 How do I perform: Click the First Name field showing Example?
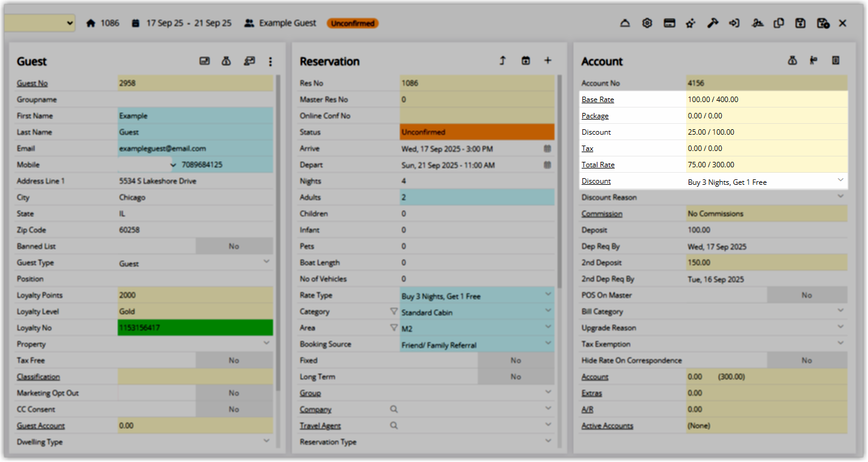(x=195, y=116)
